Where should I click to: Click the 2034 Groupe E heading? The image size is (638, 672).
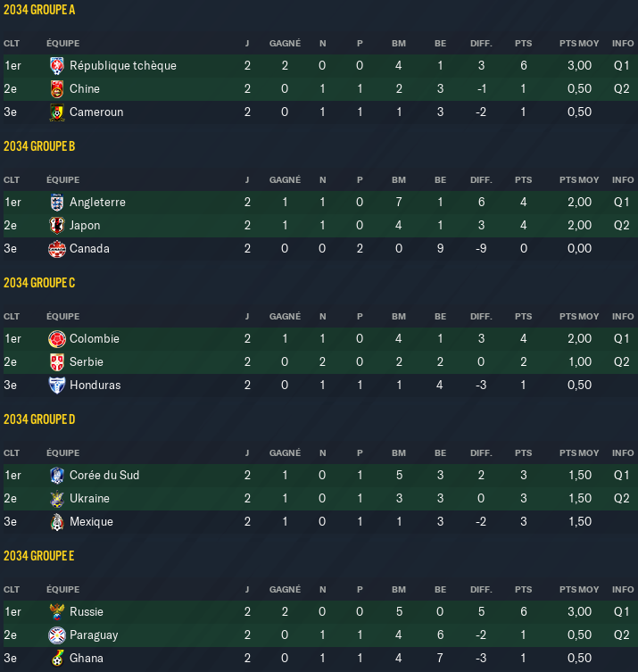pos(39,556)
